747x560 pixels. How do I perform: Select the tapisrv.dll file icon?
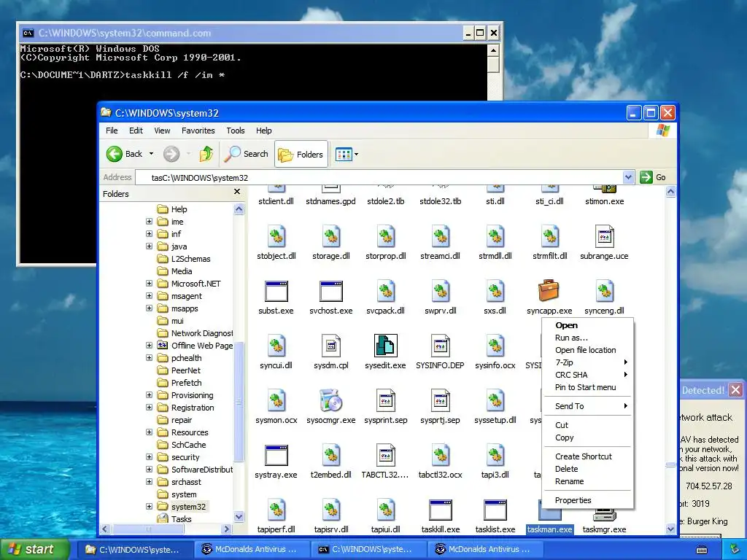(331, 510)
